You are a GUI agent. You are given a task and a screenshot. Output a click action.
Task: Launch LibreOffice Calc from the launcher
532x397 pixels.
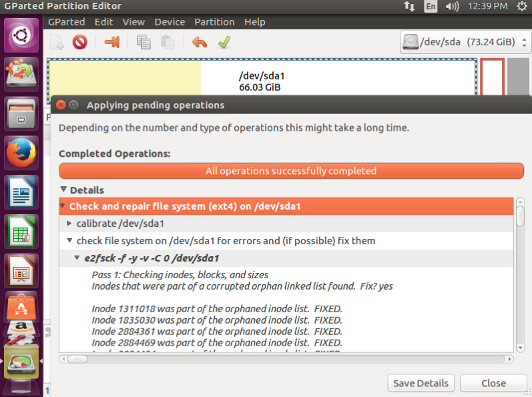point(21,232)
